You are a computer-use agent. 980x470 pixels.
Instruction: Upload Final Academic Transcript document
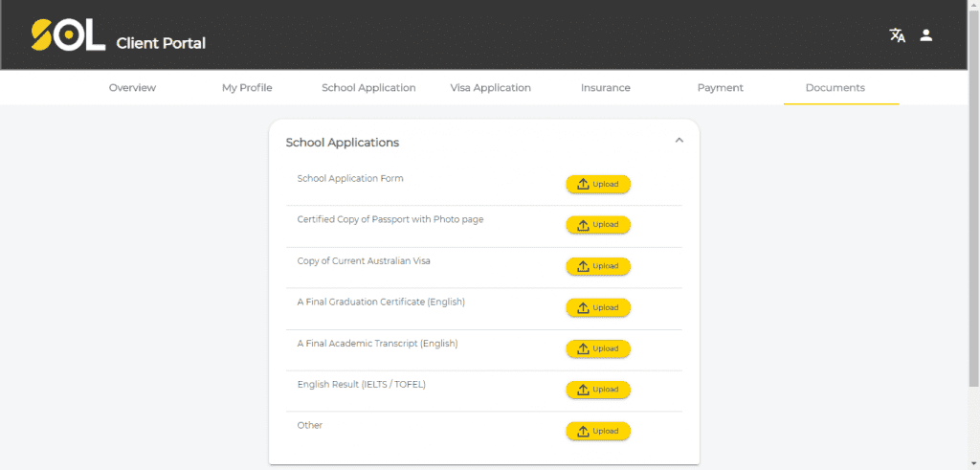point(598,348)
